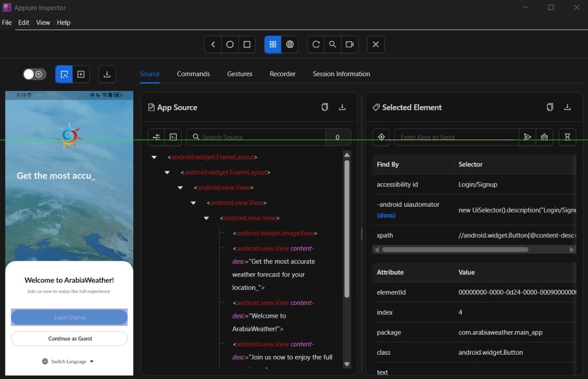Click the Find By table horizontal scrollbar
Viewport: 588px width, 379px height.
pos(455,249)
